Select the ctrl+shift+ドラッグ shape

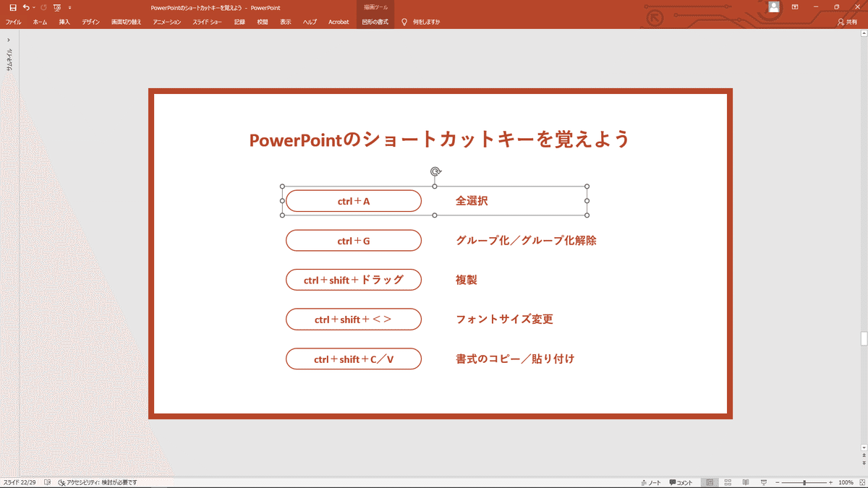[354, 280]
